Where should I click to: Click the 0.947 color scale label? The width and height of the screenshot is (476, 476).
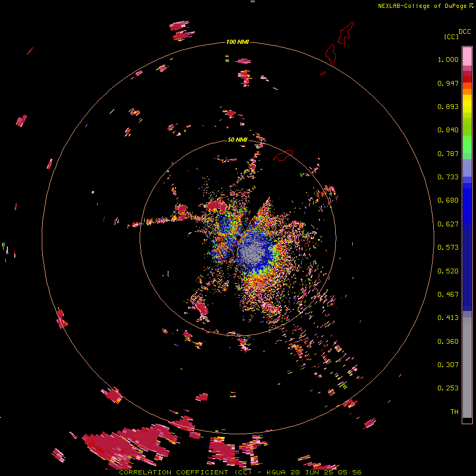point(448,83)
